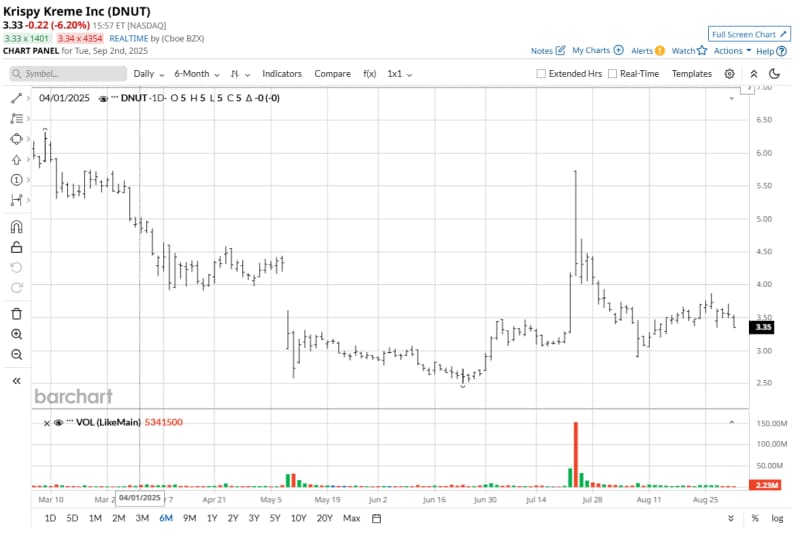Enable the Extended Hrs checkbox

[x=541, y=74]
